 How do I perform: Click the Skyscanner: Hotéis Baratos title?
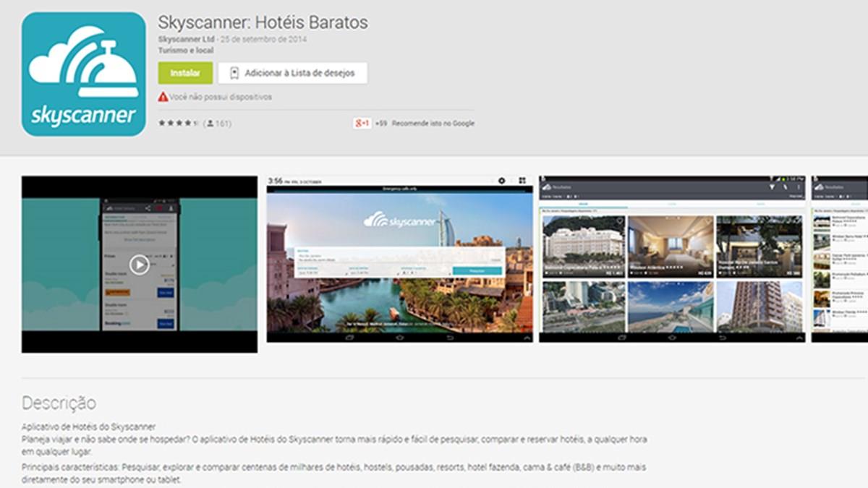[263, 22]
